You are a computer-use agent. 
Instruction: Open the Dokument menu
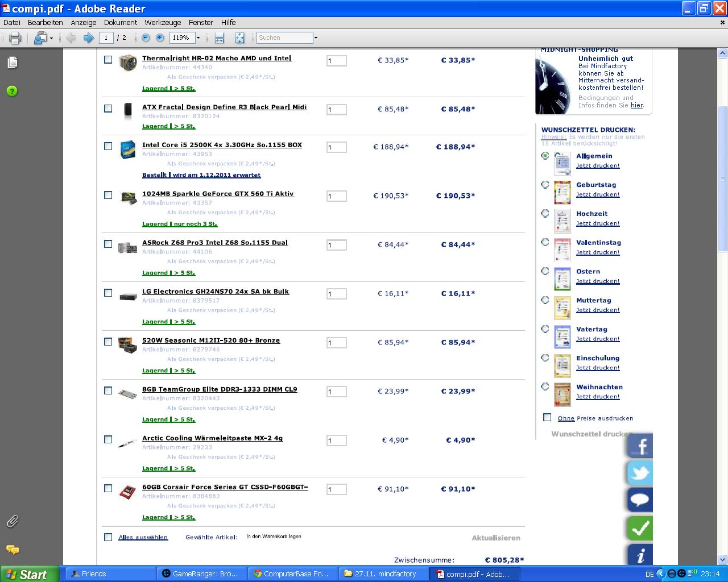[121, 23]
